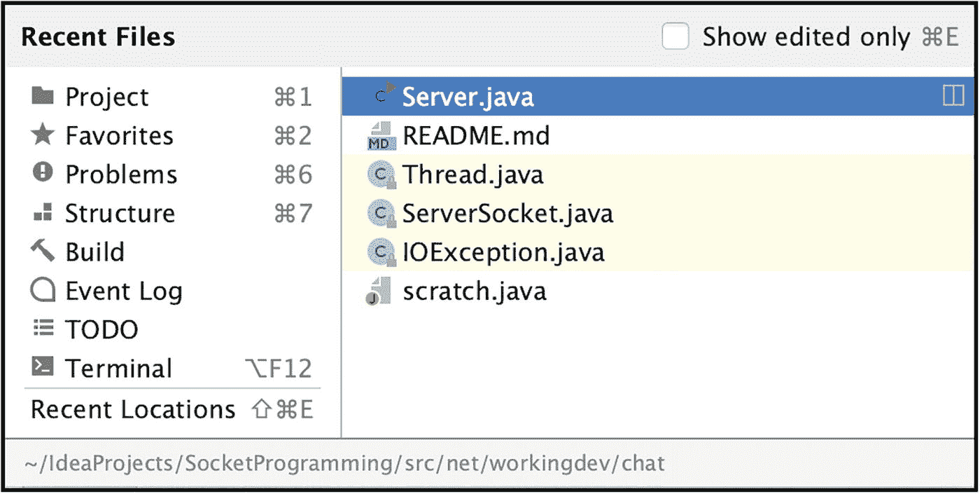Select IOException.java in recent files
980x494 pixels.
(658, 252)
